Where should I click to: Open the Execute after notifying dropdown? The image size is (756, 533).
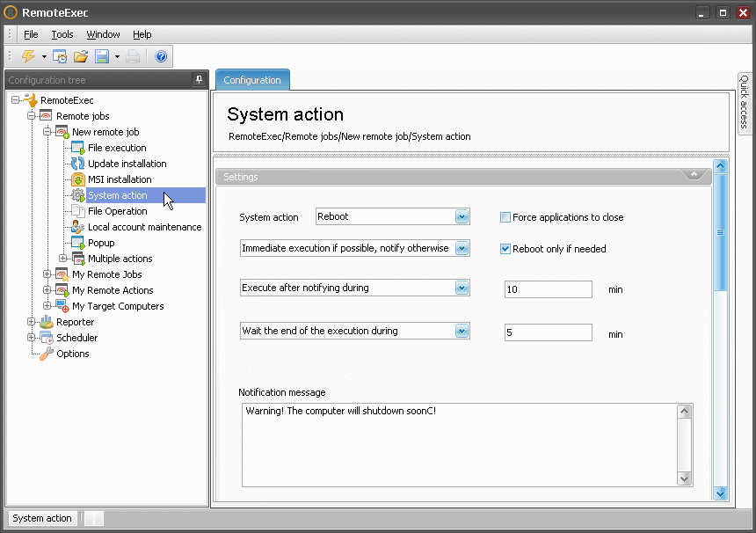point(462,288)
